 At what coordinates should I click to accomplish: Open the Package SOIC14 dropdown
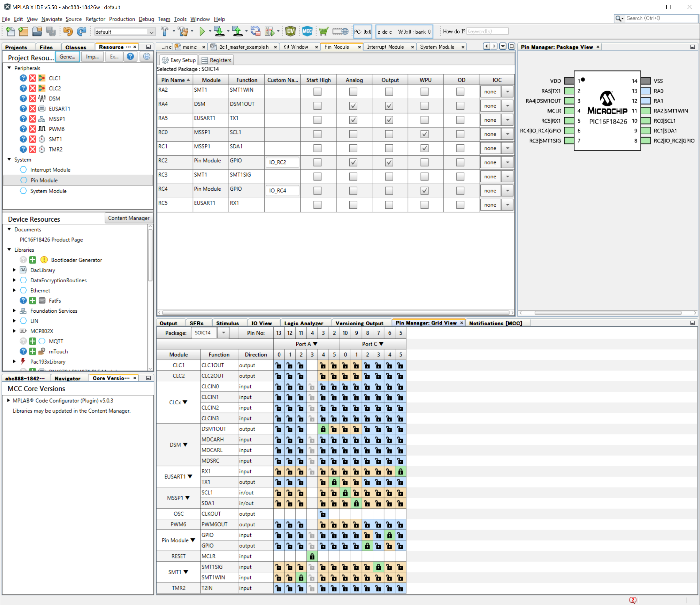223,333
